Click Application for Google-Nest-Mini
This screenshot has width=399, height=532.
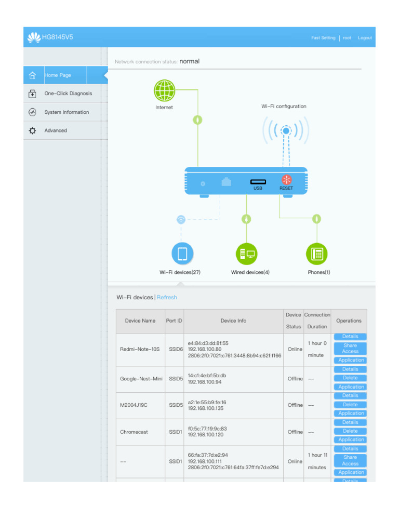click(350, 387)
